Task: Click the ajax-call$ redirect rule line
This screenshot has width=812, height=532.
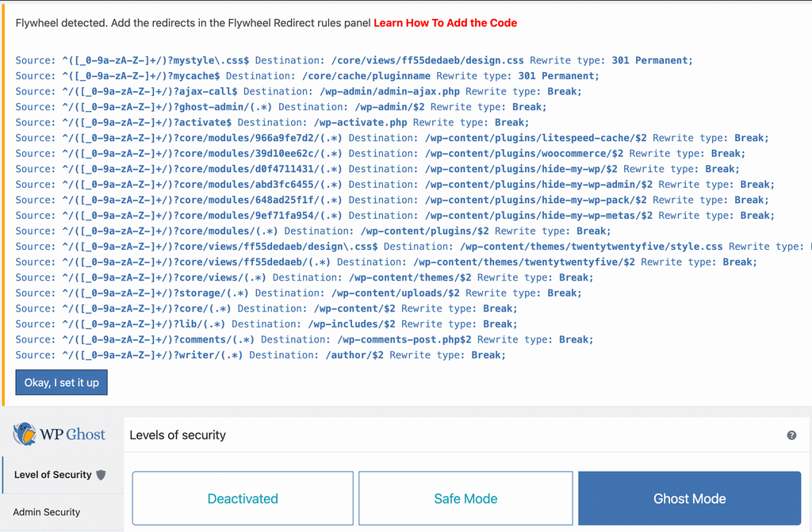Action: point(298,91)
